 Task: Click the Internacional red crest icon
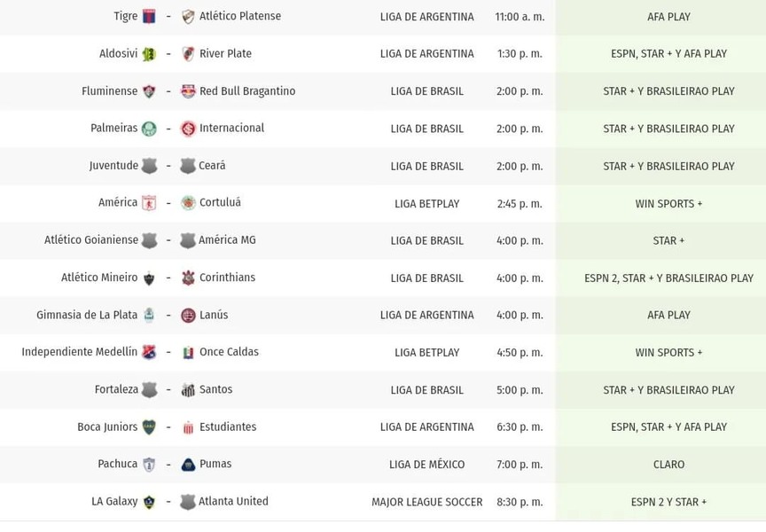coord(188,129)
